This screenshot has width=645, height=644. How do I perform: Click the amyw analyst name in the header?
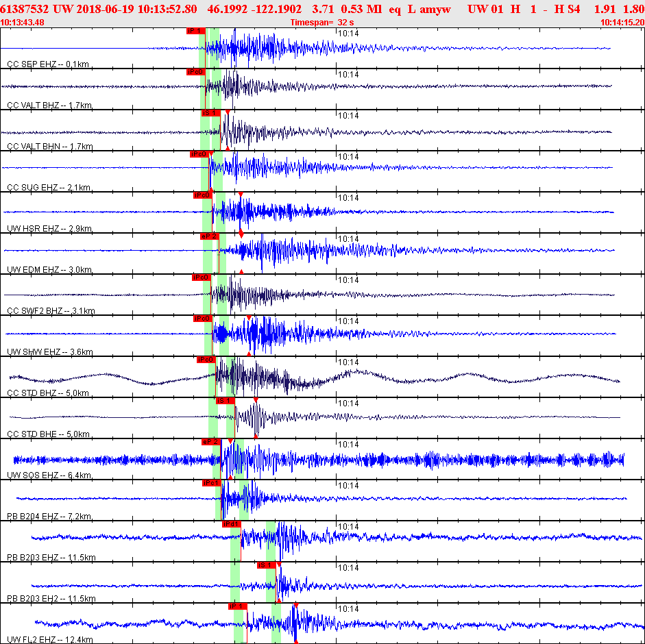435,9
